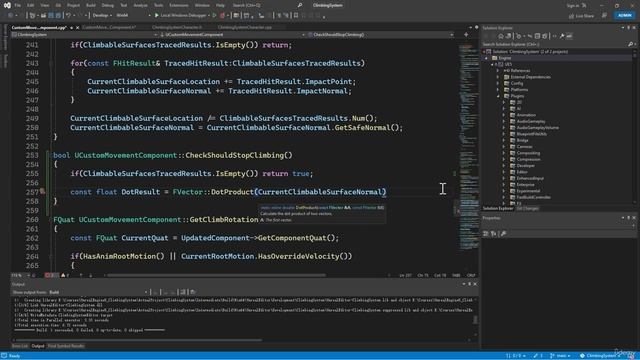
Task: Click the ADMIN button
Action: point(624,16)
